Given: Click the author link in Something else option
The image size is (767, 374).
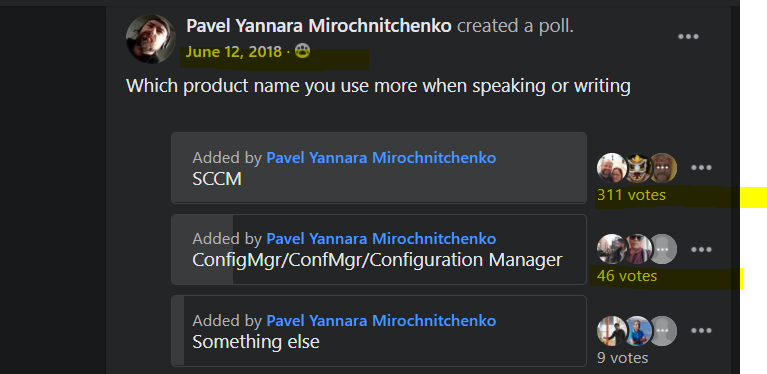Looking at the screenshot, I should coord(381,321).
